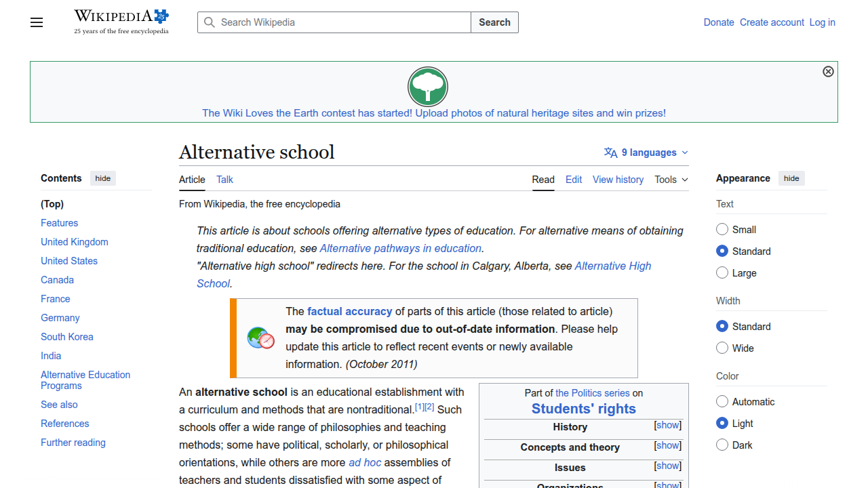868x488 pixels.
Task: Open the Students' rights heading link
Action: click(584, 409)
